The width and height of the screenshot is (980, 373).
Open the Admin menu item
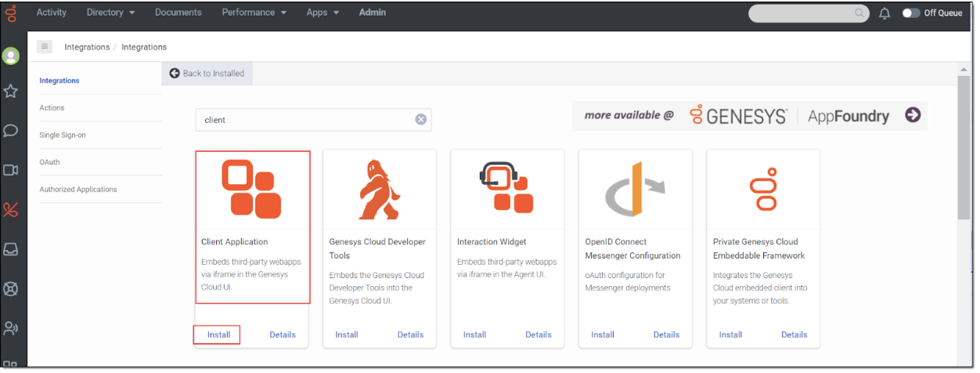(x=373, y=13)
